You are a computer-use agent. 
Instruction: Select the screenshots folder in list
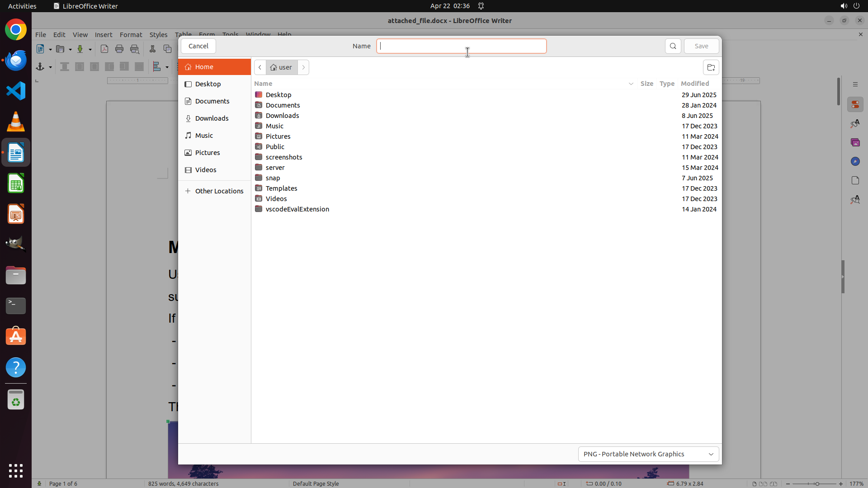click(284, 157)
